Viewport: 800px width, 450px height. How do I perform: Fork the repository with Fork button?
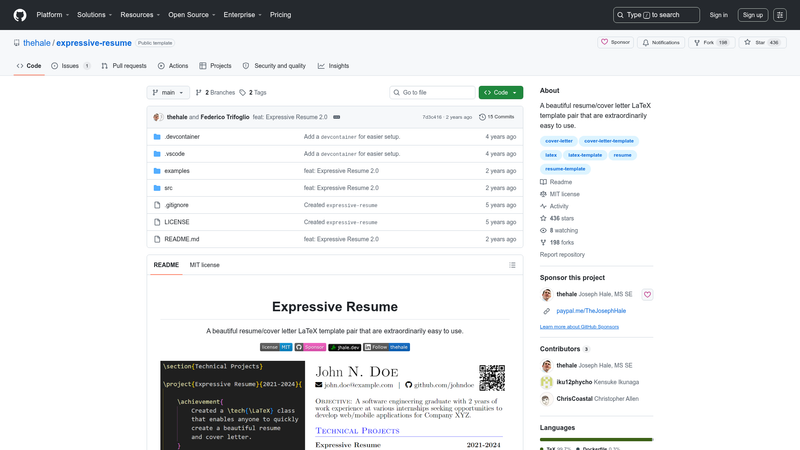pyautogui.click(x=711, y=42)
